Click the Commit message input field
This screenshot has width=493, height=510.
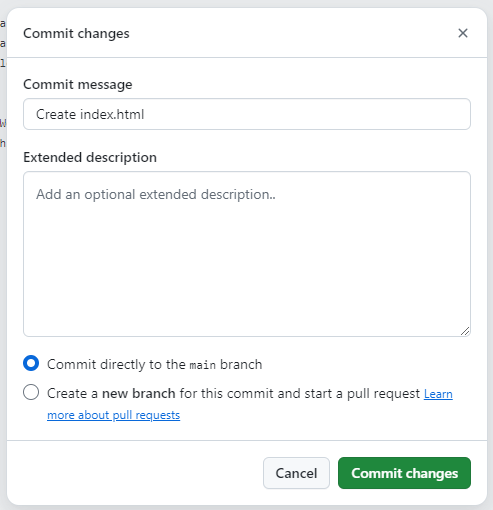[247, 114]
